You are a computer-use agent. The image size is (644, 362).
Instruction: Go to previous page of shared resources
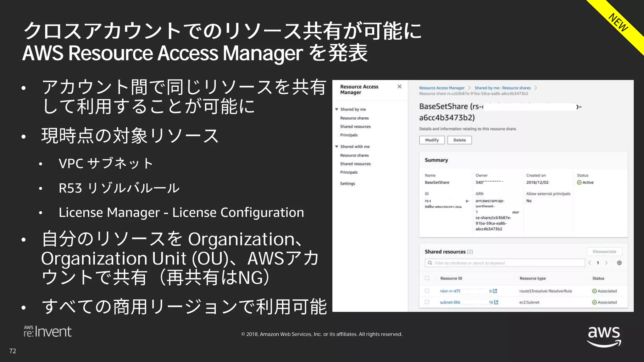[590, 263]
